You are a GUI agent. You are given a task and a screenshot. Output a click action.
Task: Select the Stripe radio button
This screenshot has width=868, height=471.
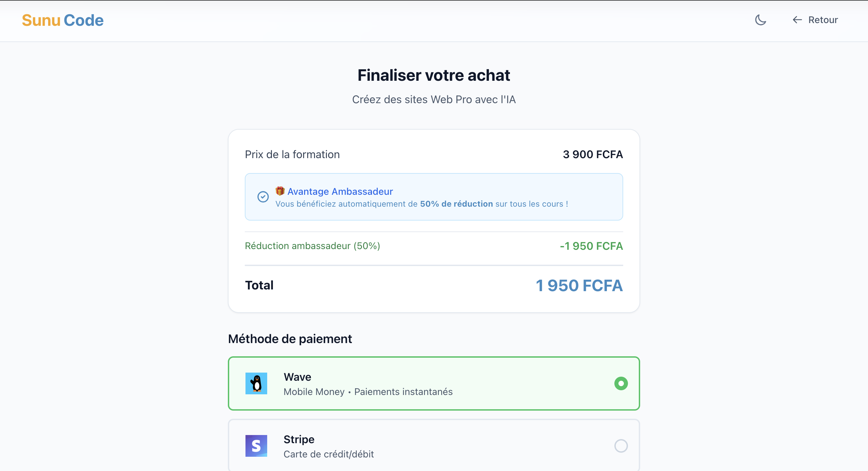[621, 446]
